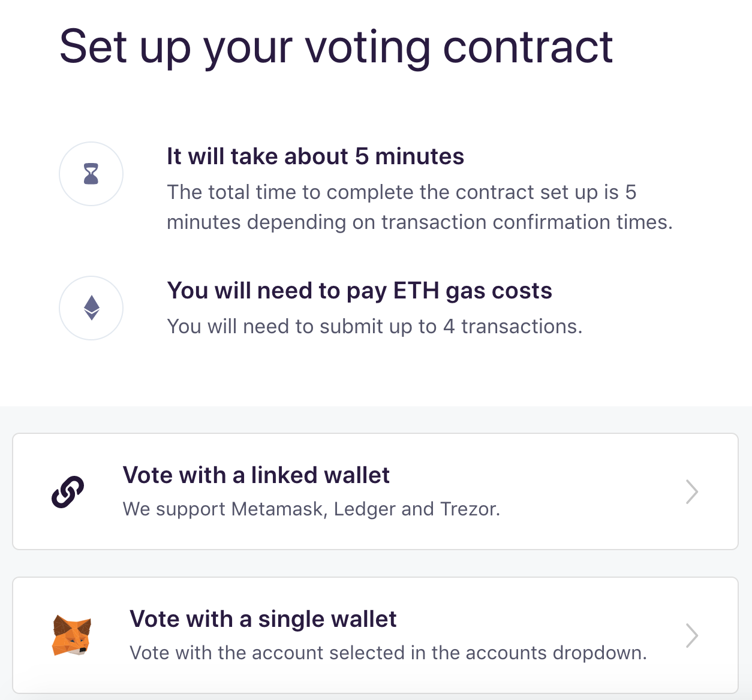Click the MetaMask fox icon
This screenshot has height=700, width=752.
point(71,635)
